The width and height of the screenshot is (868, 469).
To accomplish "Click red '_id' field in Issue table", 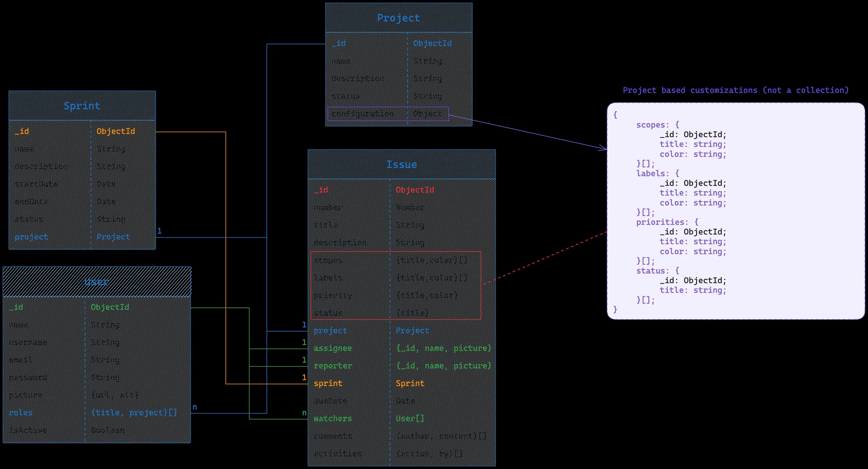I will [321, 190].
